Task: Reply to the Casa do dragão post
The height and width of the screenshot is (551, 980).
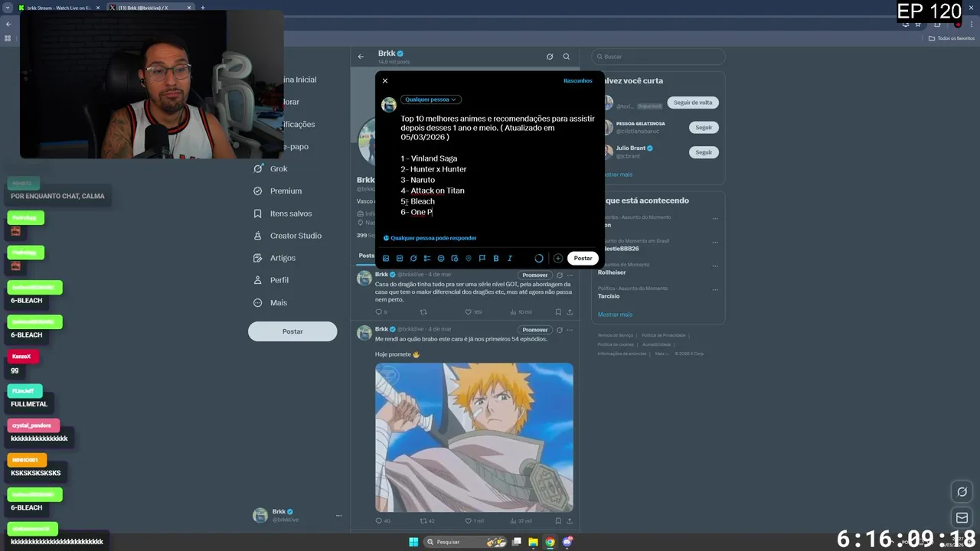Action: tap(381, 312)
